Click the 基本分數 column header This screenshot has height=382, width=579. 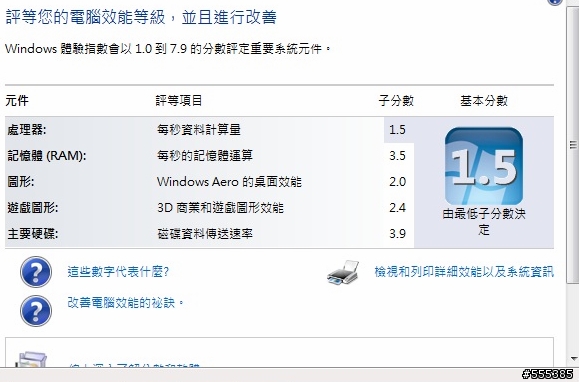(x=484, y=100)
